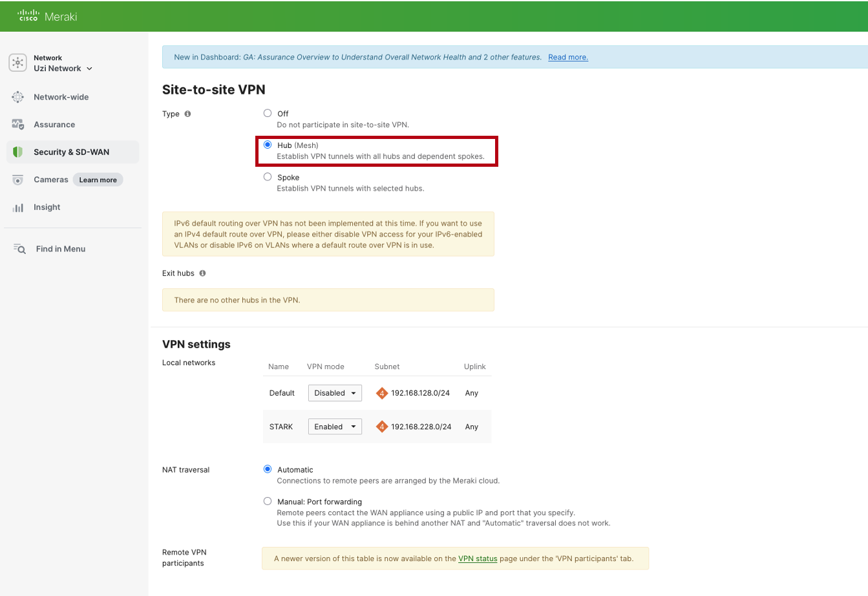Click the 192.168.228.0/24 subnet text

click(421, 427)
